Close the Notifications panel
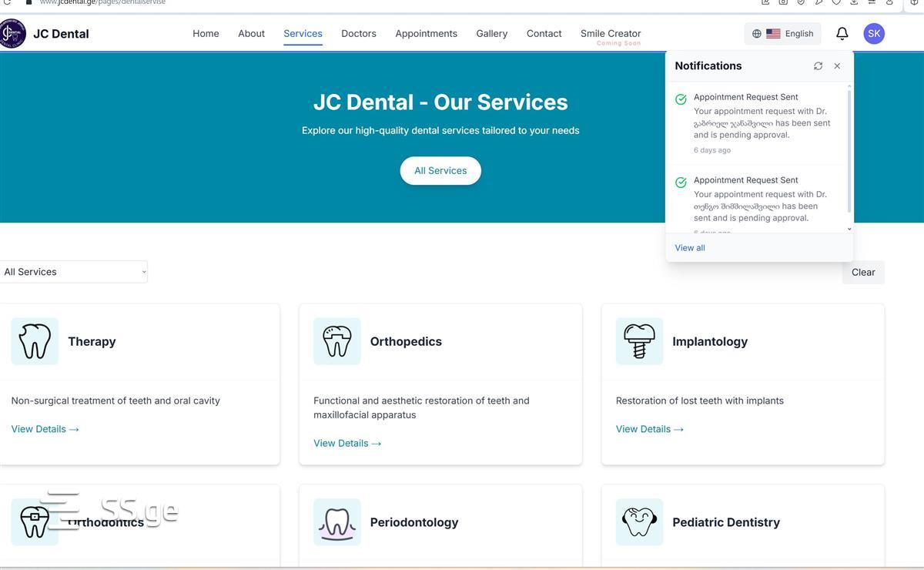 tap(837, 66)
